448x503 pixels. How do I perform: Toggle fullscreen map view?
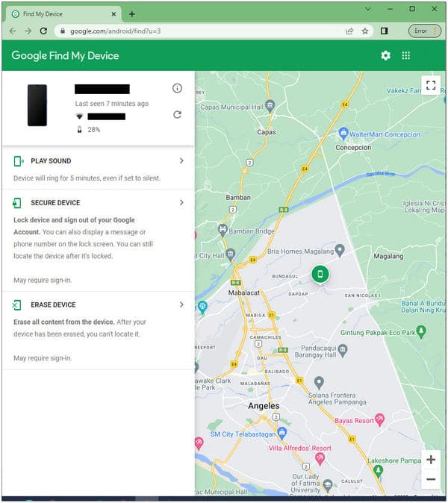431,85
